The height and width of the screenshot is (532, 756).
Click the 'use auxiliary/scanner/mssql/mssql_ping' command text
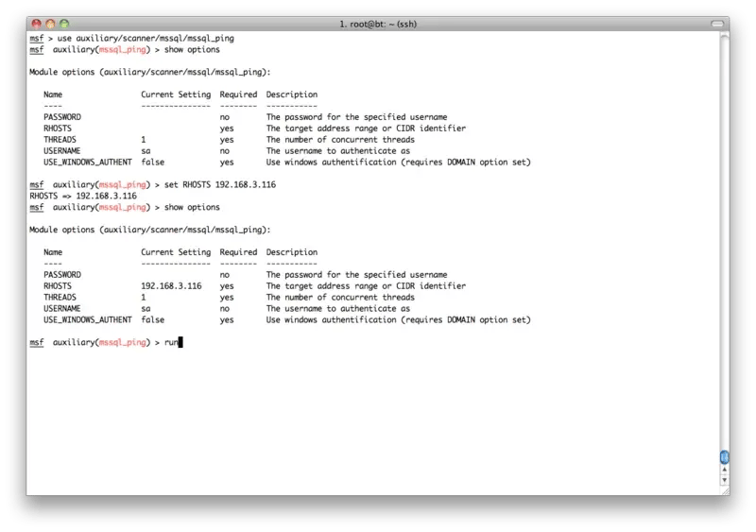[146, 37]
